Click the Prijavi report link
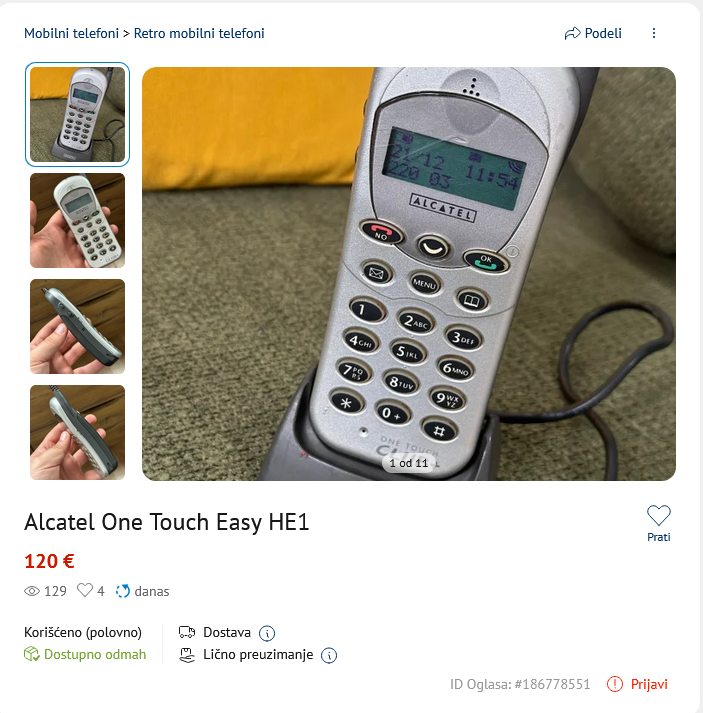 click(x=649, y=684)
